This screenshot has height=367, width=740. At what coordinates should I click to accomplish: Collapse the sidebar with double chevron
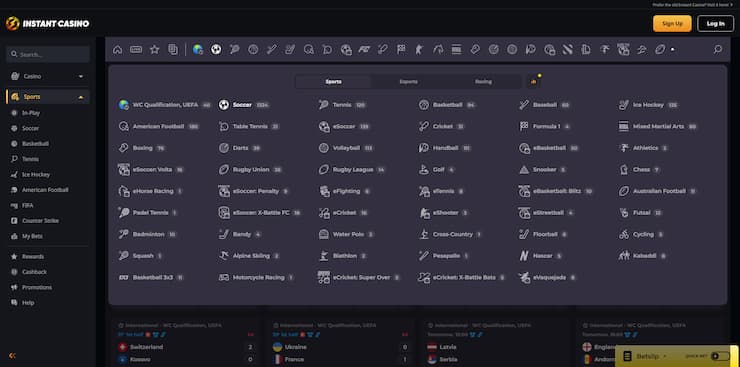[12, 356]
